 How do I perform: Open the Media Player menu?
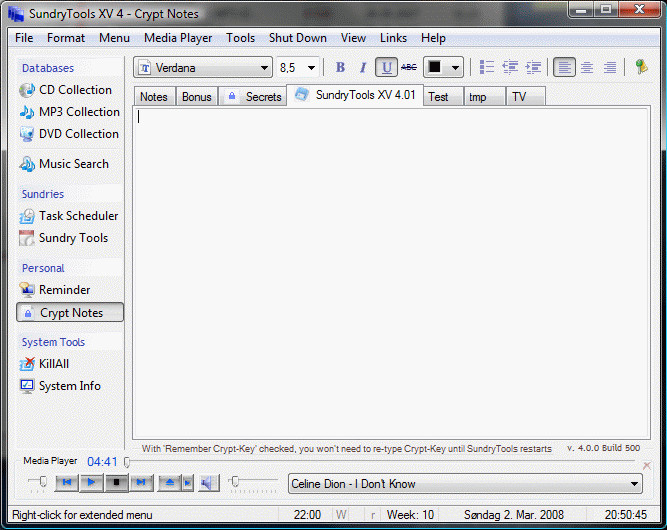tap(178, 38)
